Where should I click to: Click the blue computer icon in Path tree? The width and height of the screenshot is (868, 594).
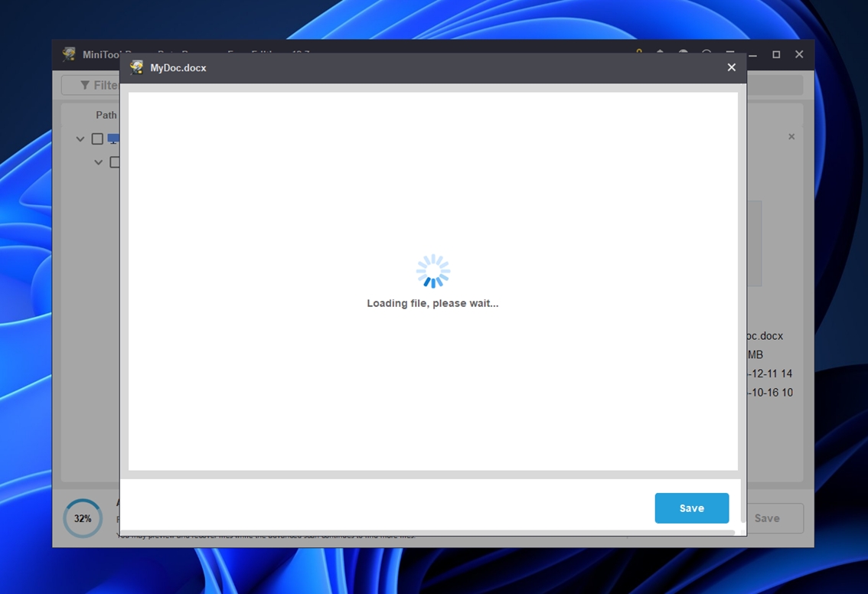[x=113, y=139]
